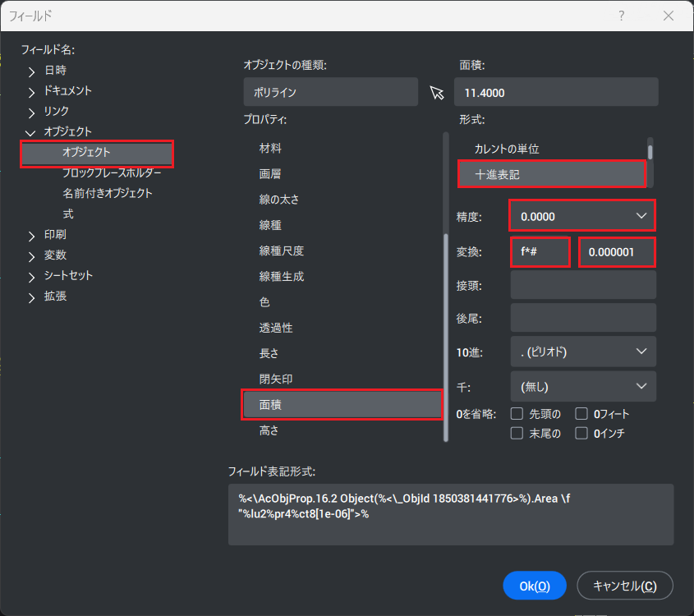This screenshot has height=616, width=694.
Task: Expand the シートセット tree node
Action: click(31, 277)
